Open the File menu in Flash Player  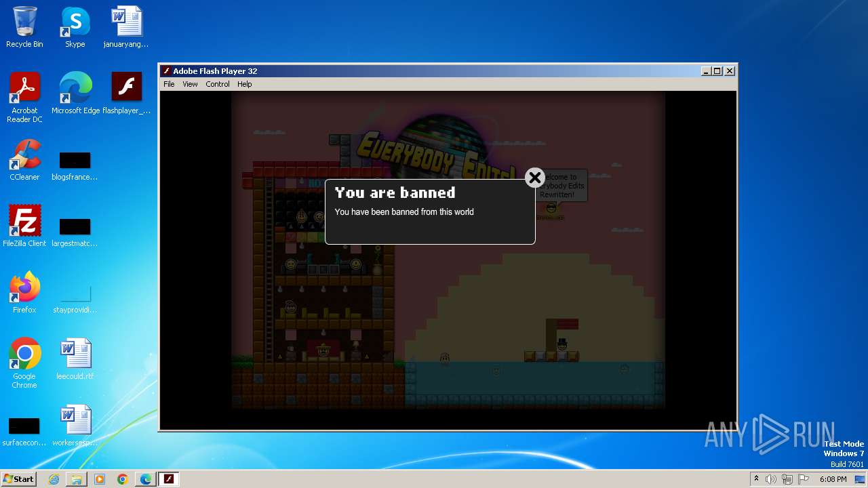[x=169, y=84]
